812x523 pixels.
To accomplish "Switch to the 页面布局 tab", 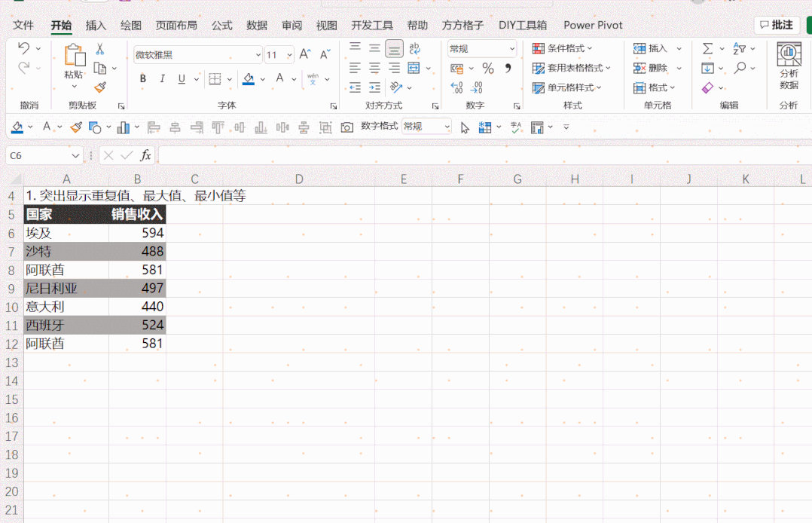I will click(x=176, y=25).
